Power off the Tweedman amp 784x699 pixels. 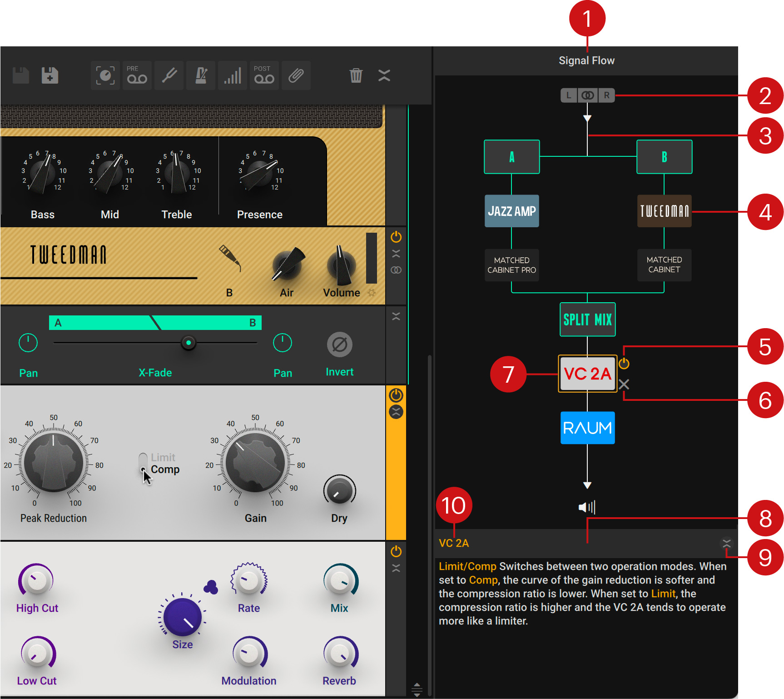pos(396,237)
